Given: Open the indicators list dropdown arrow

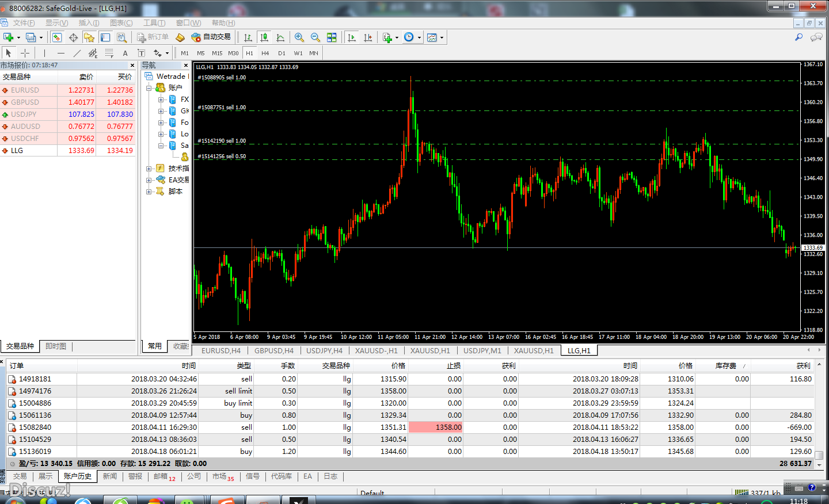Looking at the screenshot, I should 397,38.
